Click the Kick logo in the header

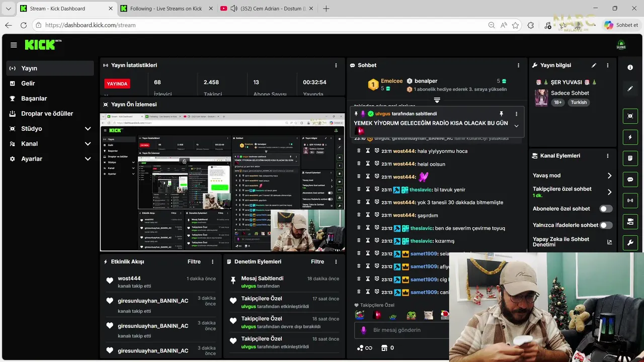[x=43, y=45]
